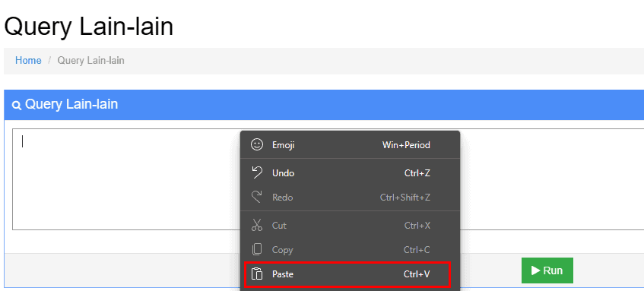Click the 'Query Lain-lain' page heading

point(89,27)
